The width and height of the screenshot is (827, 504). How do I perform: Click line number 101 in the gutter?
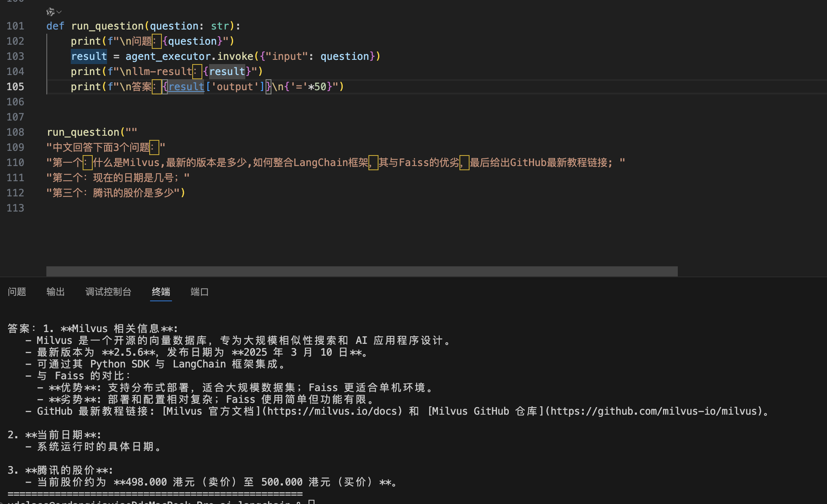(x=15, y=26)
